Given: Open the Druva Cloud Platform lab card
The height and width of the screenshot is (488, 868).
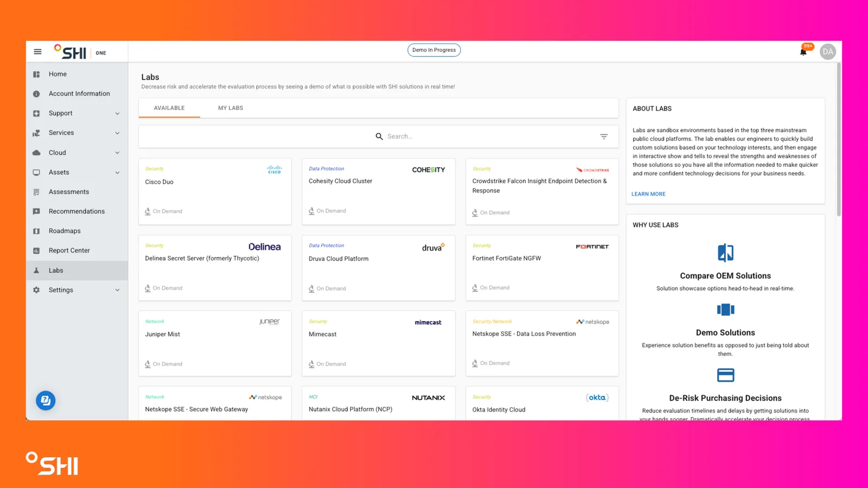Looking at the screenshot, I should coord(379,268).
